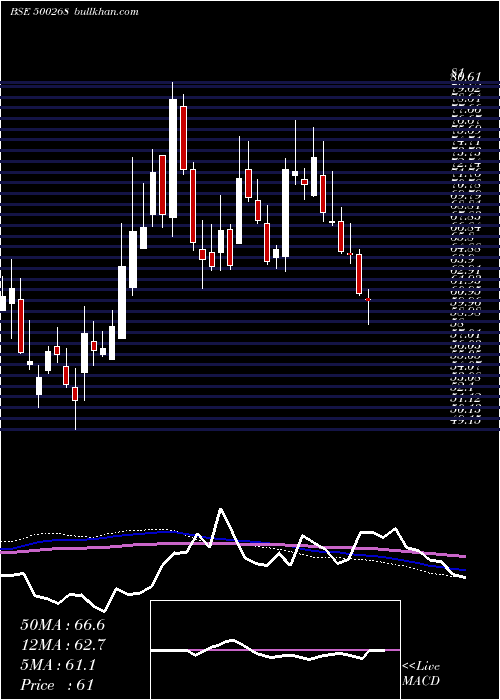This screenshot has width=500, height=700.
Task: Click the "Price : 61" value
Action: [x=57, y=684]
